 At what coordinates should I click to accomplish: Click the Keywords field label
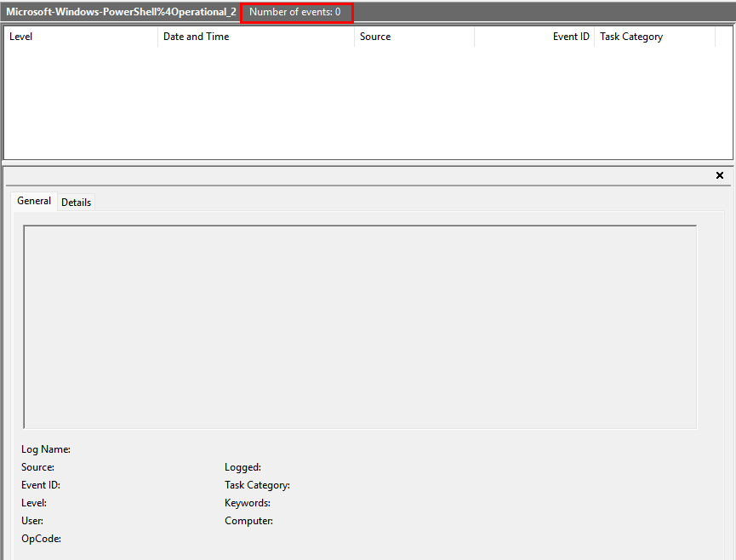coord(248,503)
